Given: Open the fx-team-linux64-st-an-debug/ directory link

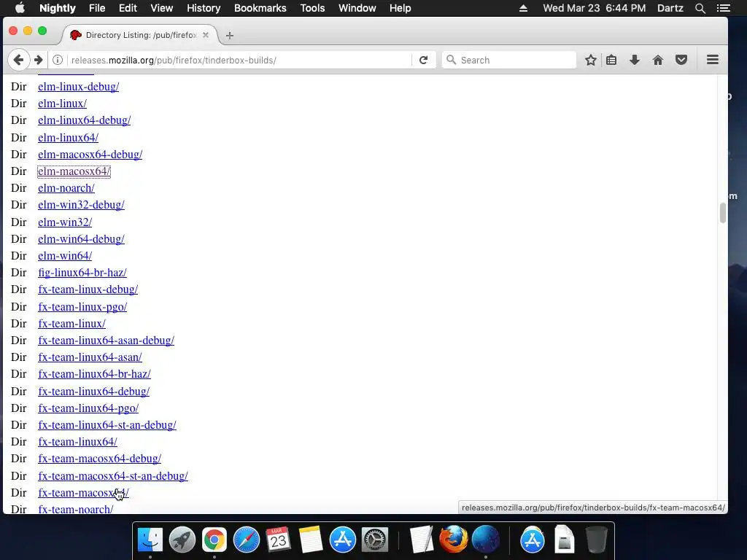Looking at the screenshot, I should coord(107,425).
